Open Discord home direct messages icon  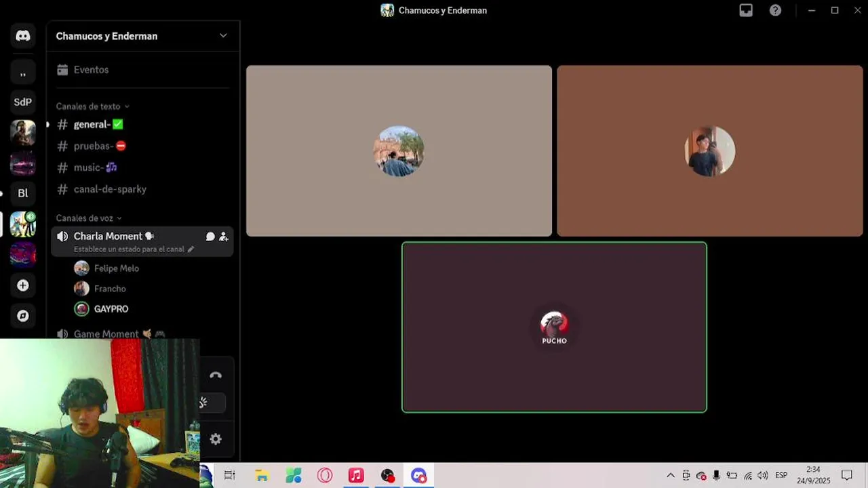point(23,36)
